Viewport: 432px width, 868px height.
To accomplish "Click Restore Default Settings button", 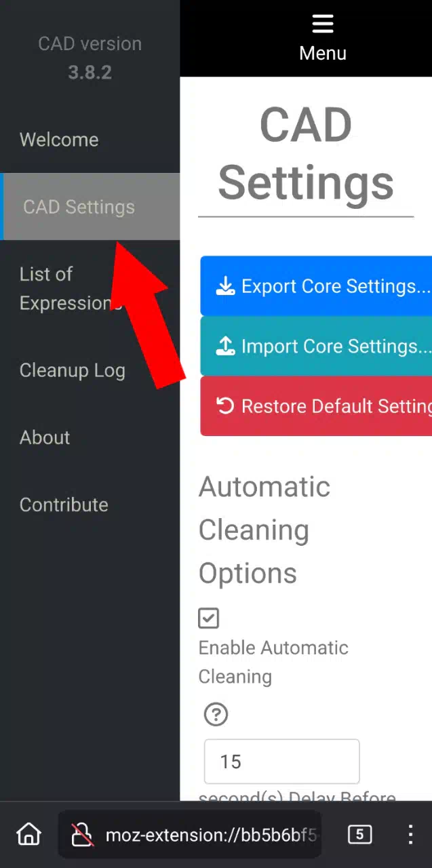I will click(x=316, y=406).
